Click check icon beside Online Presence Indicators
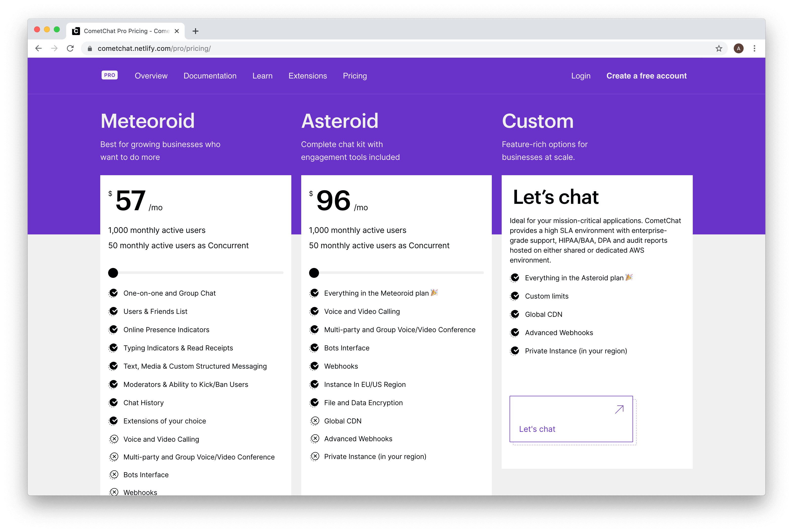The width and height of the screenshot is (793, 532). click(x=113, y=329)
